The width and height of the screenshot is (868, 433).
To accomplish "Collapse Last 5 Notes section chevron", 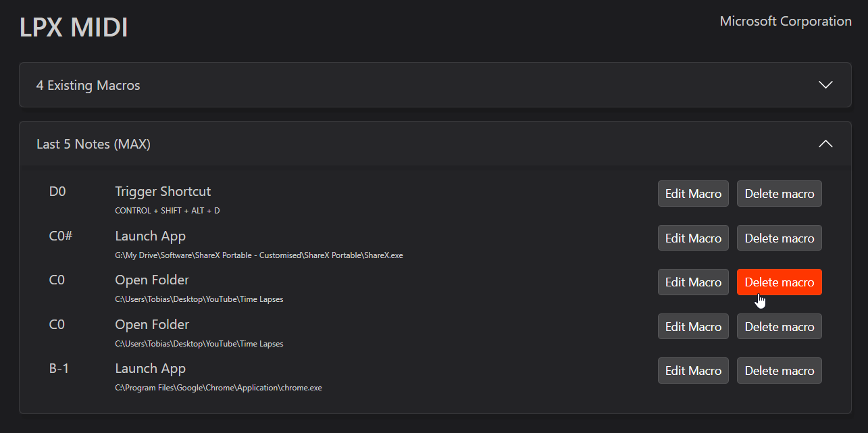I will (x=825, y=144).
